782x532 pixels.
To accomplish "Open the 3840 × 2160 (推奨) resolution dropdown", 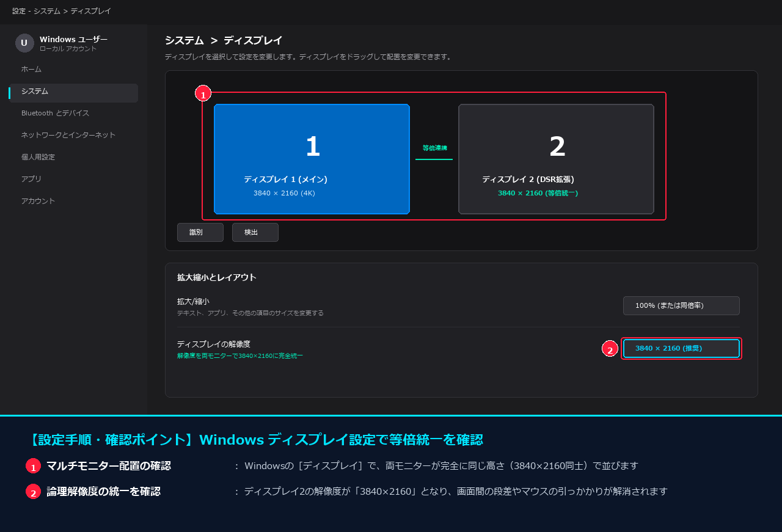I will pos(681,348).
